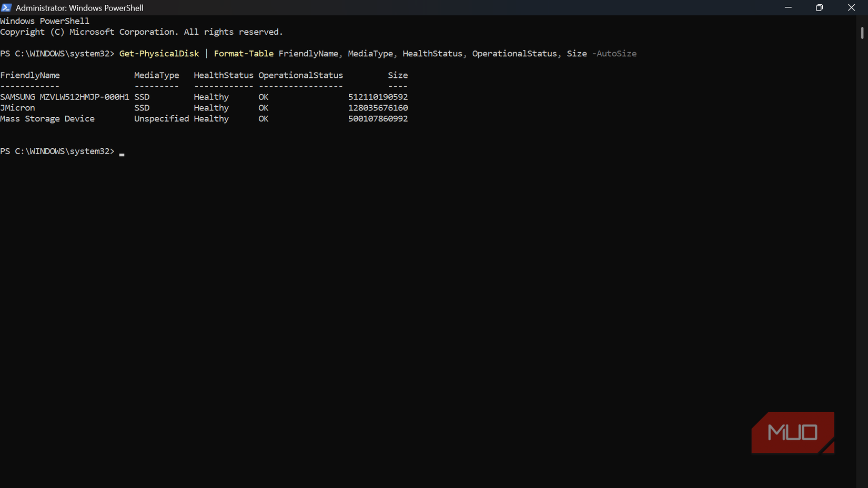Minimize the PowerShell window

(x=788, y=7)
